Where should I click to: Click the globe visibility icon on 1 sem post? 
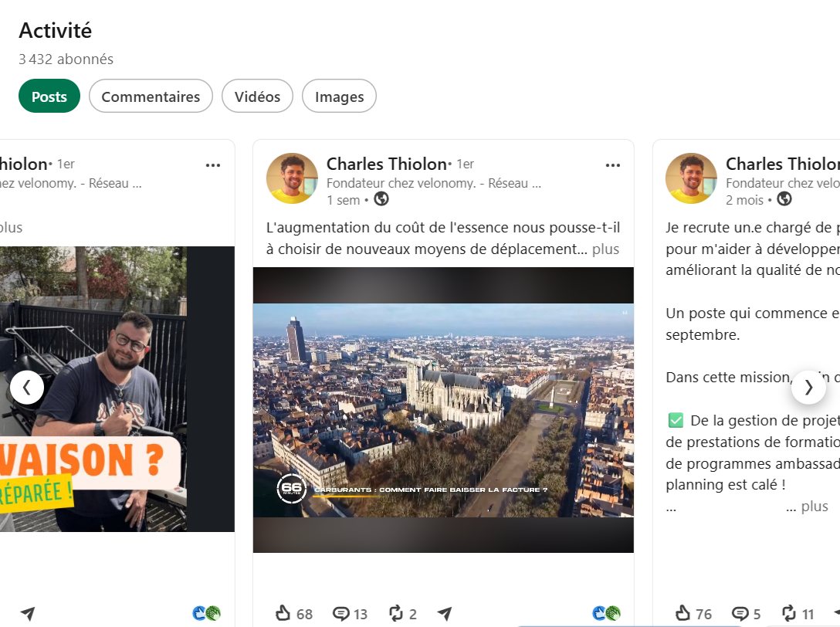(x=381, y=198)
